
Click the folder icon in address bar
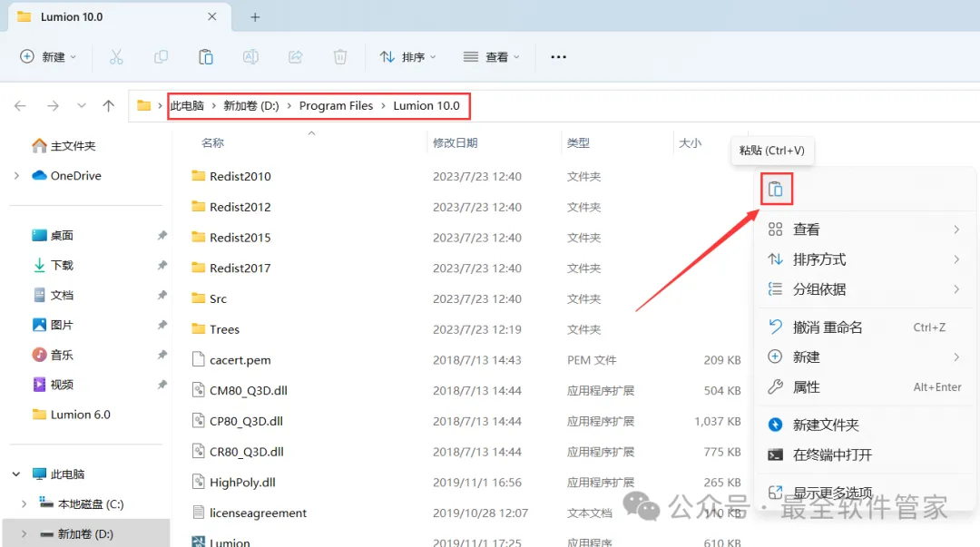[143, 105]
